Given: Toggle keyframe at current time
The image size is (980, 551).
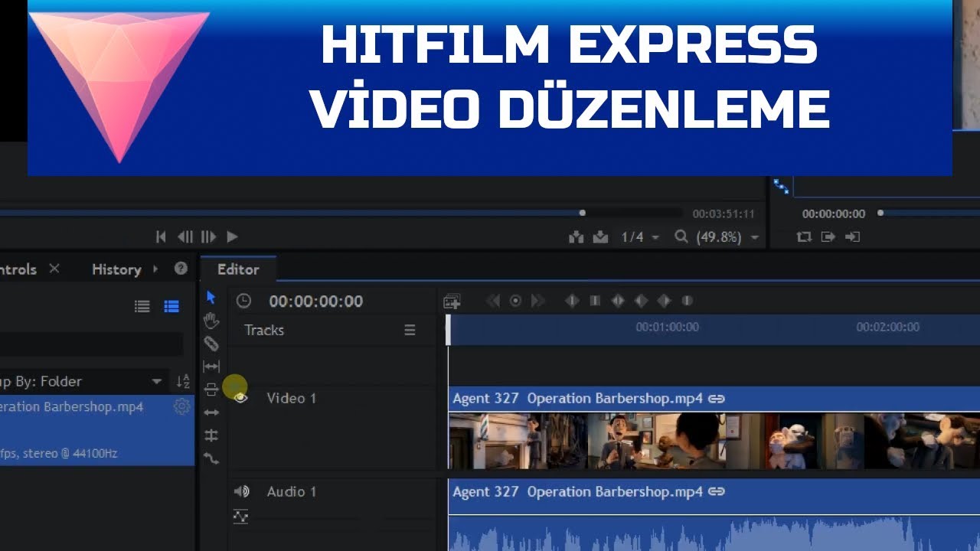Looking at the screenshot, I should (515, 301).
